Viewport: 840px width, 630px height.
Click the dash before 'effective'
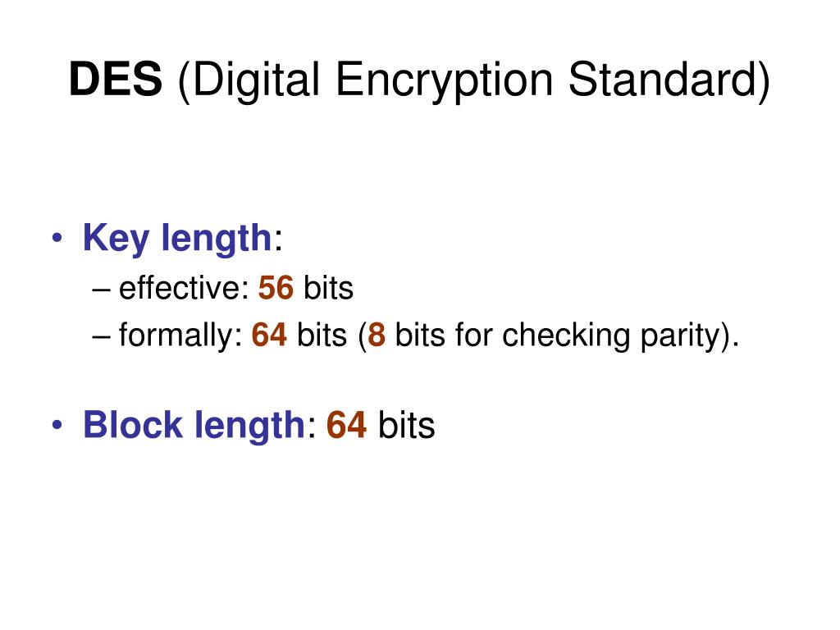pos(101,290)
